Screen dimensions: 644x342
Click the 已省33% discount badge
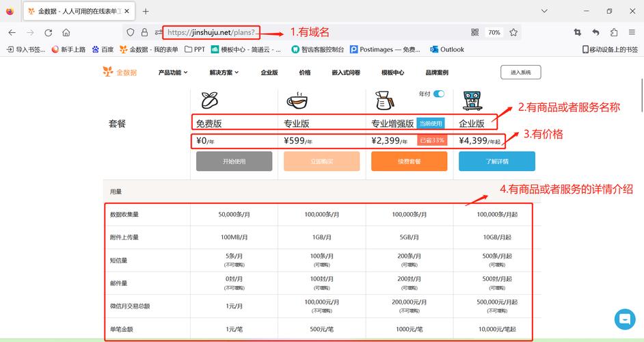pos(432,140)
